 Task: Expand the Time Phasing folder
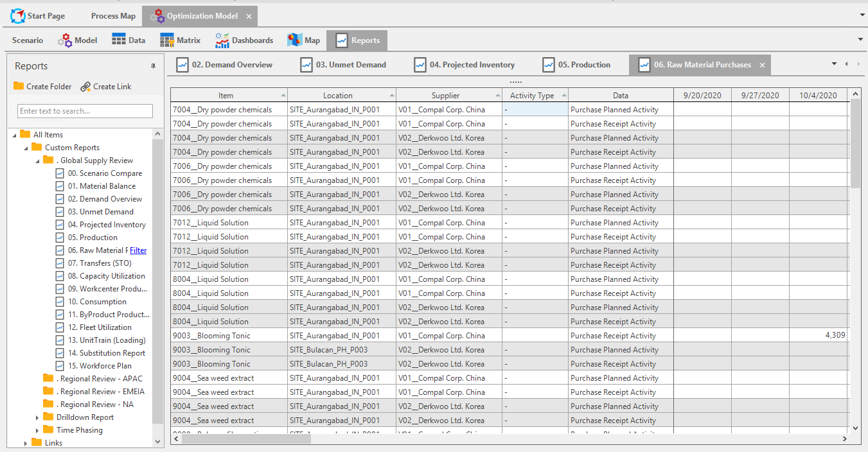(x=38, y=430)
